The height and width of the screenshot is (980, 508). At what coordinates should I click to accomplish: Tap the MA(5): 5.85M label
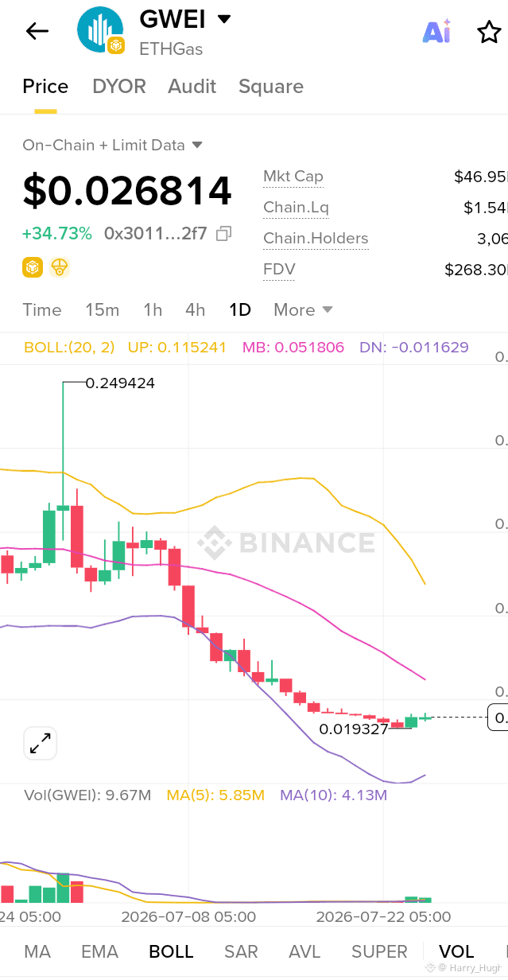[x=215, y=795]
